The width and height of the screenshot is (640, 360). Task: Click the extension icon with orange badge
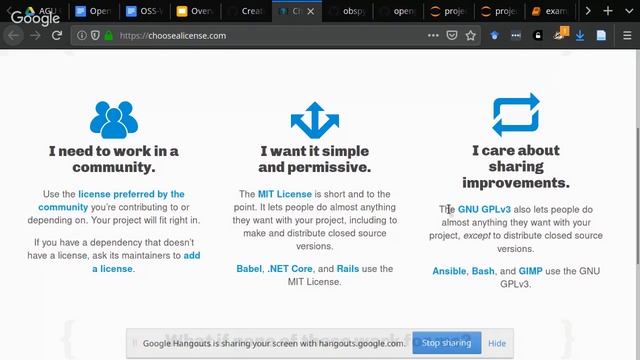point(561,33)
